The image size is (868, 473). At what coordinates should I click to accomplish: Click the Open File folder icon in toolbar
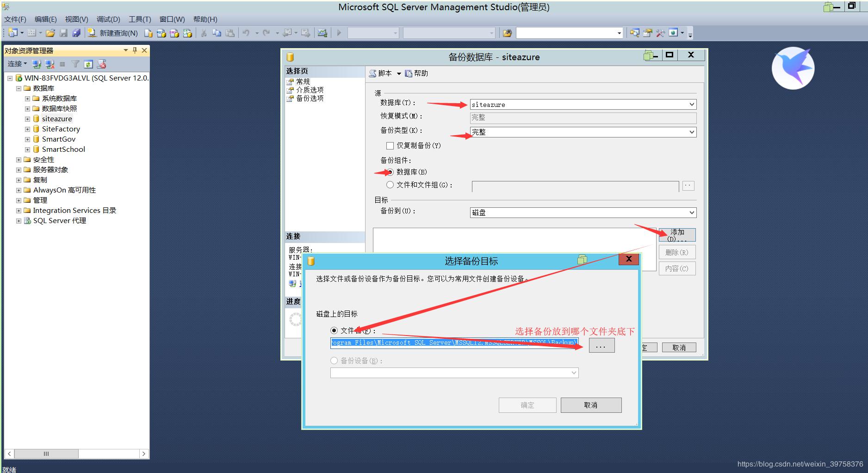pos(50,33)
